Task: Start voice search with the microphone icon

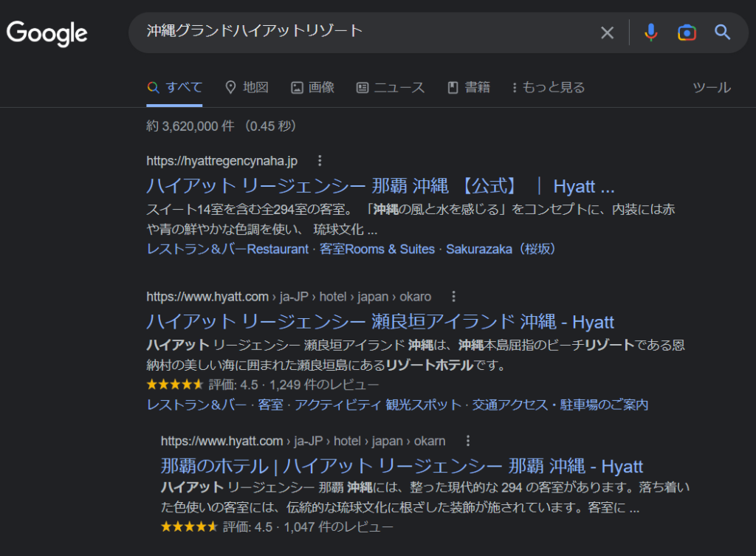Action: (x=651, y=32)
